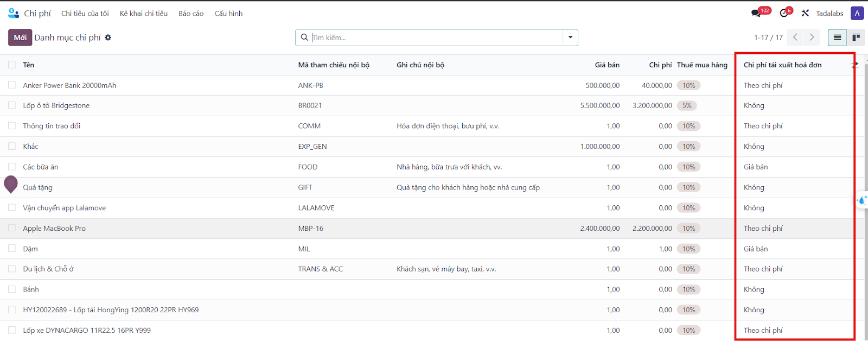Open the messages icon with 102 badge
The height and width of the screenshot is (341, 868).
756,13
